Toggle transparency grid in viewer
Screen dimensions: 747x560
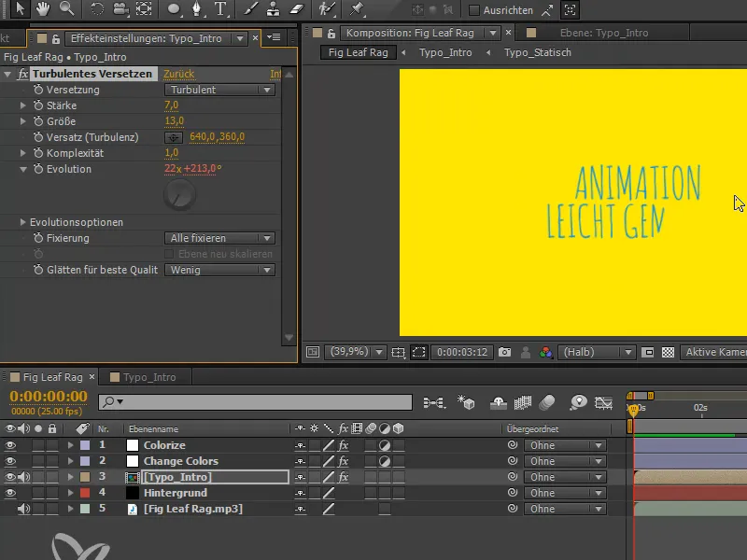668,352
